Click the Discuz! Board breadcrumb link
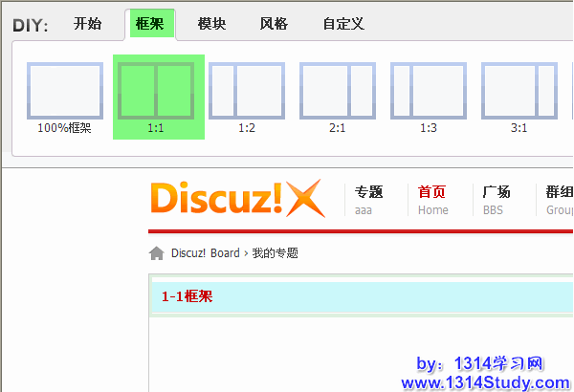The width and height of the screenshot is (574, 392). pos(205,253)
